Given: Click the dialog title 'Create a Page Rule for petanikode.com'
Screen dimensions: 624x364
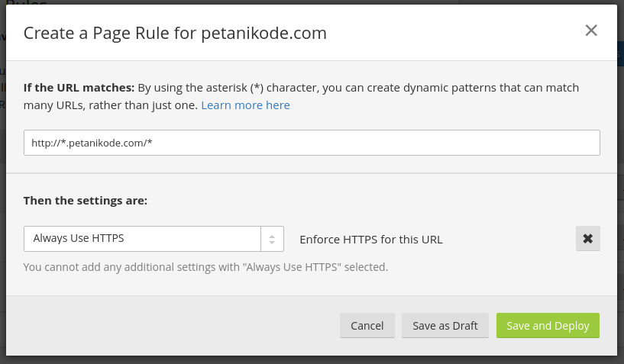Looking at the screenshot, I should coord(175,33).
